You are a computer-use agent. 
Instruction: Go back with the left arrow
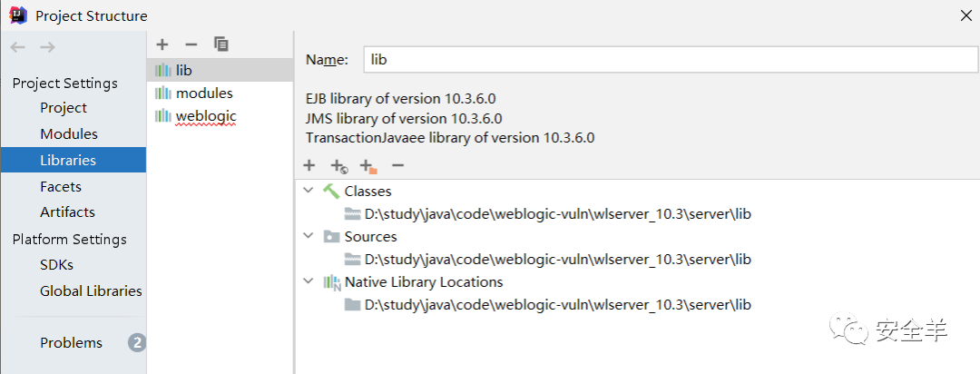(18, 47)
